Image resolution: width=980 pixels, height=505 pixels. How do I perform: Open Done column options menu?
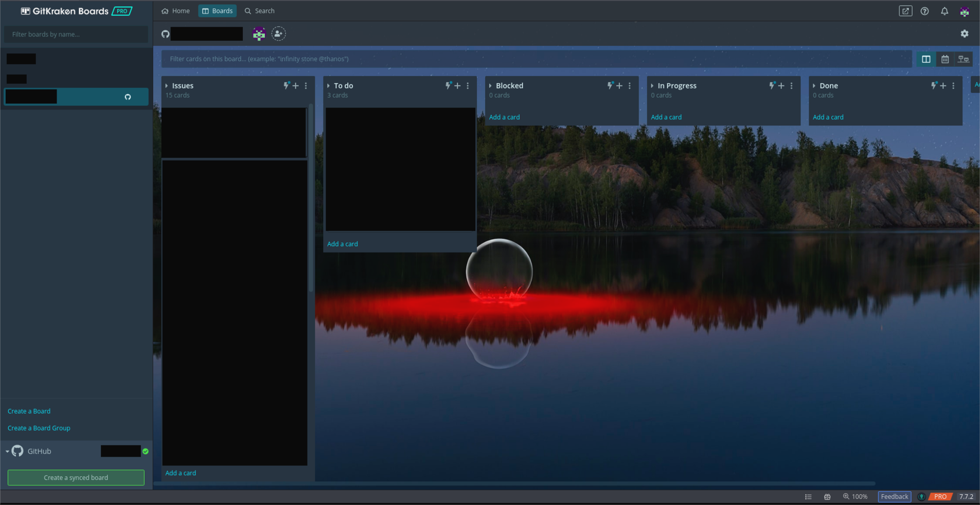[953, 86]
